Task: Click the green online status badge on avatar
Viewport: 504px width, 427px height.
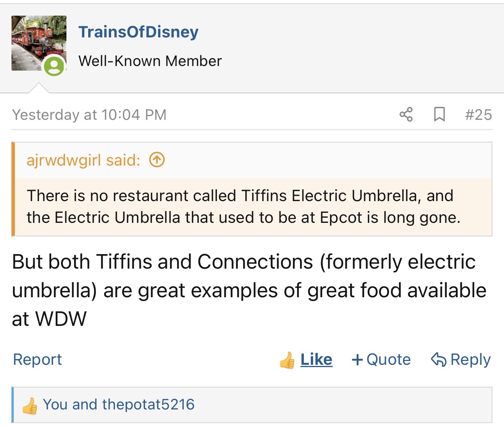Action: 54,66
